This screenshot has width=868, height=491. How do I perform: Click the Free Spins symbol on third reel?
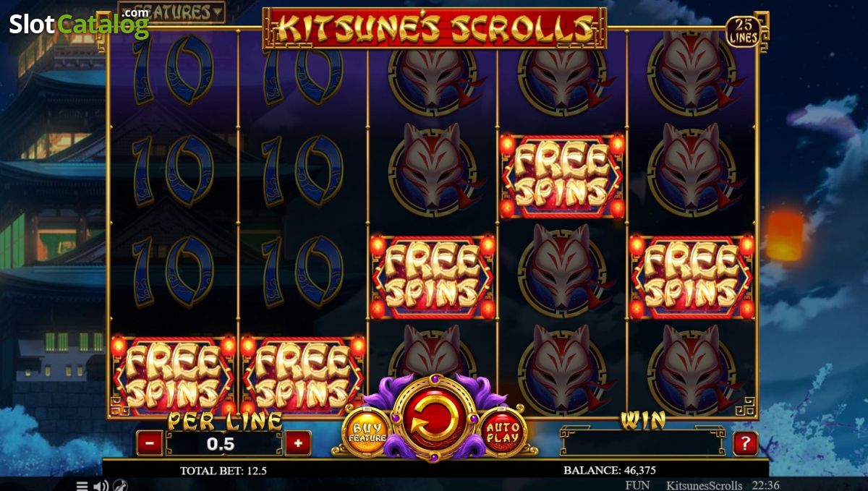click(432, 278)
